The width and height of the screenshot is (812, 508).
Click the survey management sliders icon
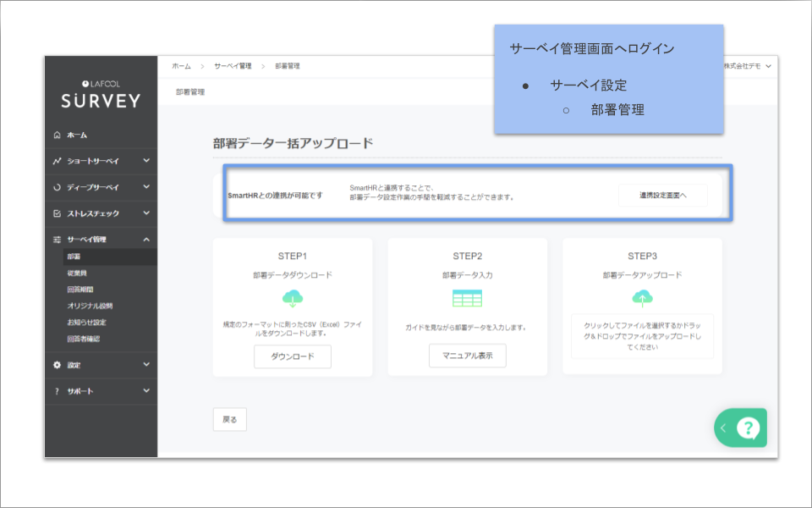57,240
